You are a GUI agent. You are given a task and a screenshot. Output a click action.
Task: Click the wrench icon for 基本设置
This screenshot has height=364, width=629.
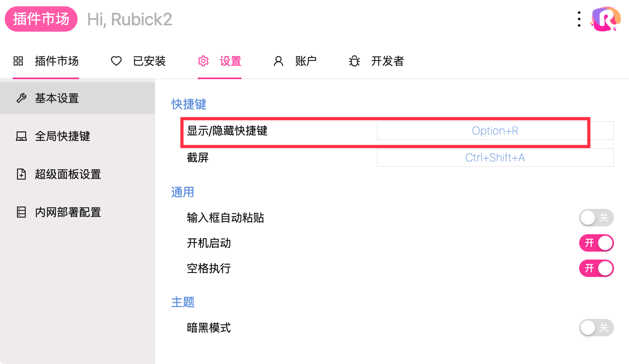click(21, 98)
